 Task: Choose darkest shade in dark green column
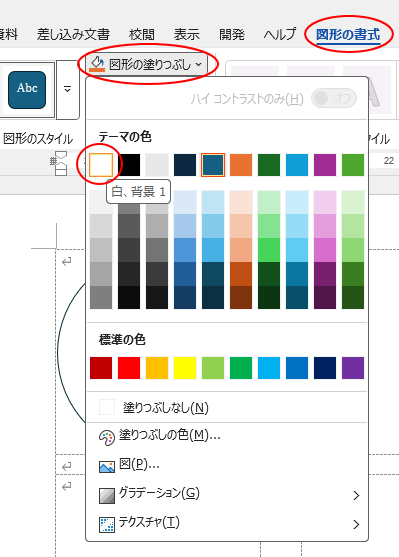click(x=269, y=297)
